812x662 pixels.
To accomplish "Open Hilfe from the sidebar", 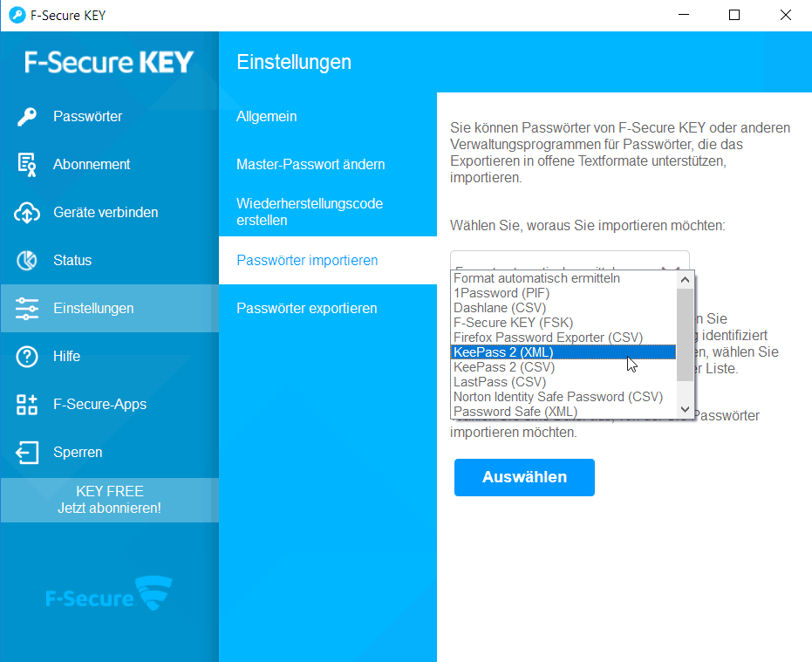I will (110, 357).
